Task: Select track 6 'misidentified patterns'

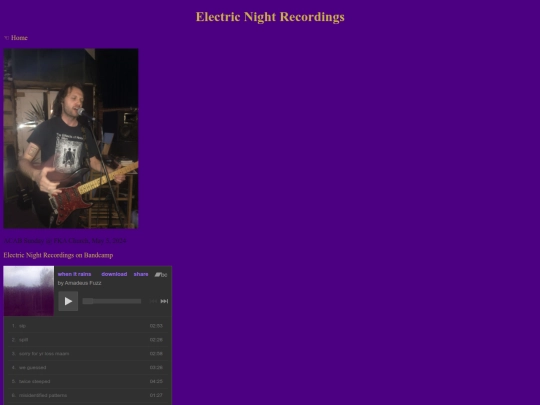Action: tap(87, 395)
